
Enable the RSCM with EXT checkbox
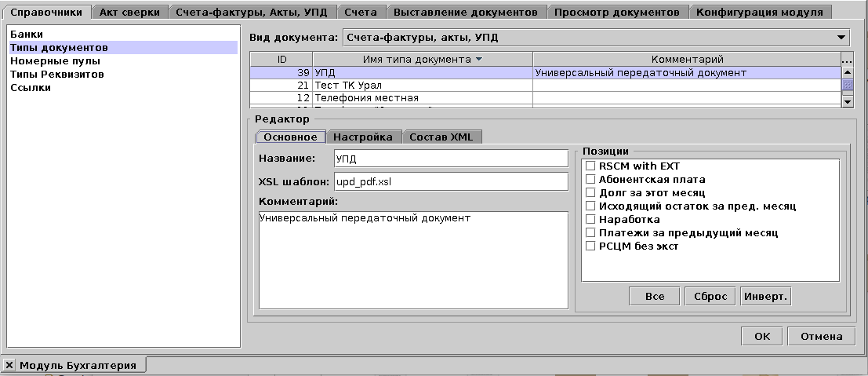pos(590,166)
